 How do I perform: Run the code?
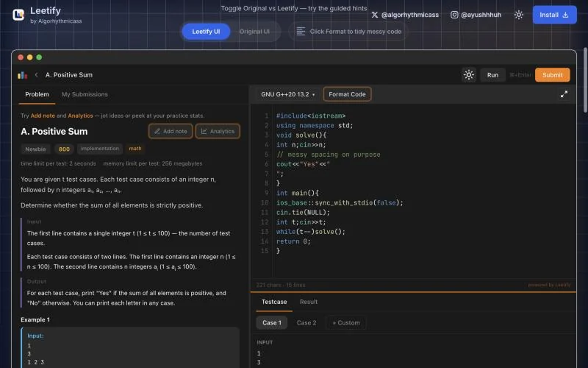coord(492,75)
